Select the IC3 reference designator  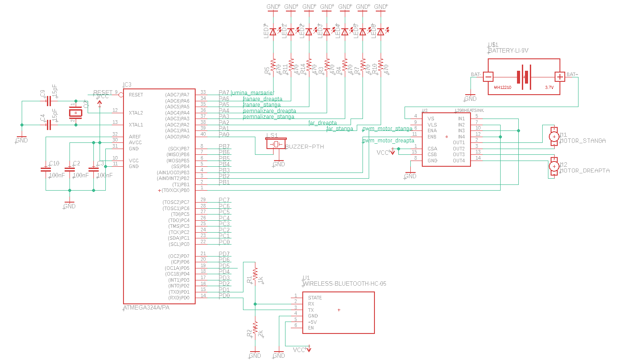[x=127, y=84]
